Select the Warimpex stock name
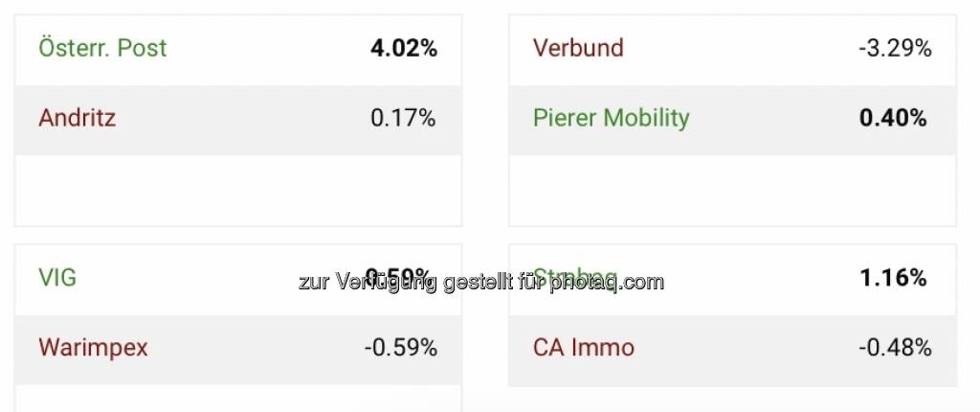 93,347
